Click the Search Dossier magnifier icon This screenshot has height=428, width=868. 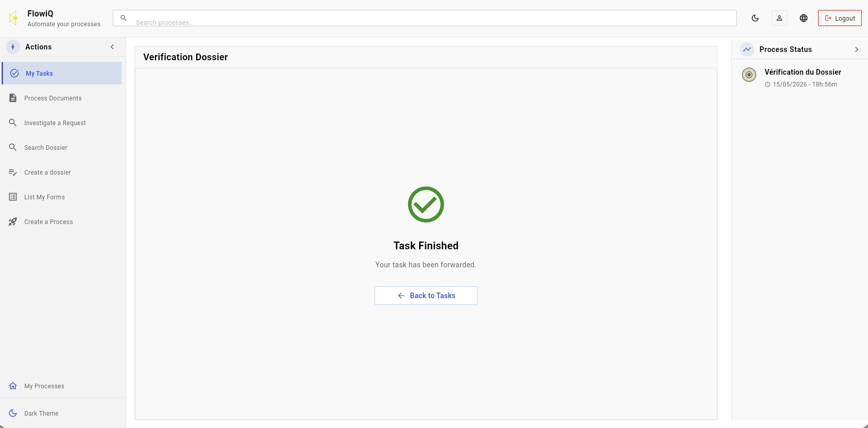(x=13, y=147)
